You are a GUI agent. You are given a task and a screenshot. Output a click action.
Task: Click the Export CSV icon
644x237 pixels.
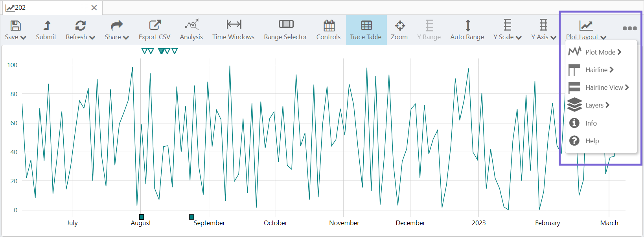point(155,26)
